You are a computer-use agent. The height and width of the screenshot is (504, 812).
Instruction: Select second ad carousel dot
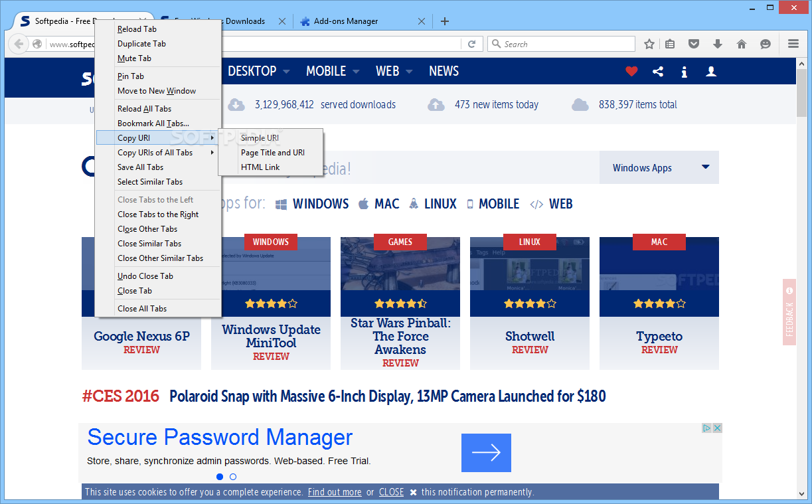[233, 477]
